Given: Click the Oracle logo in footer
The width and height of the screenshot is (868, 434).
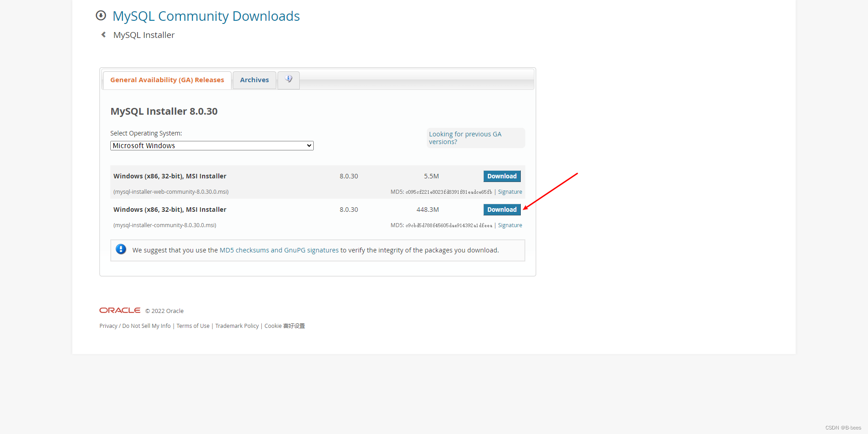Looking at the screenshot, I should pos(120,310).
